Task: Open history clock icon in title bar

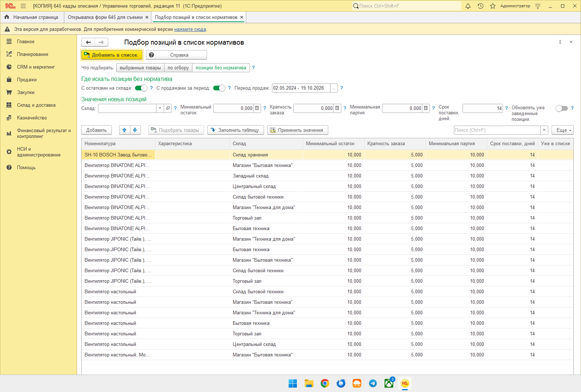Action: pyautogui.click(x=480, y=6)
